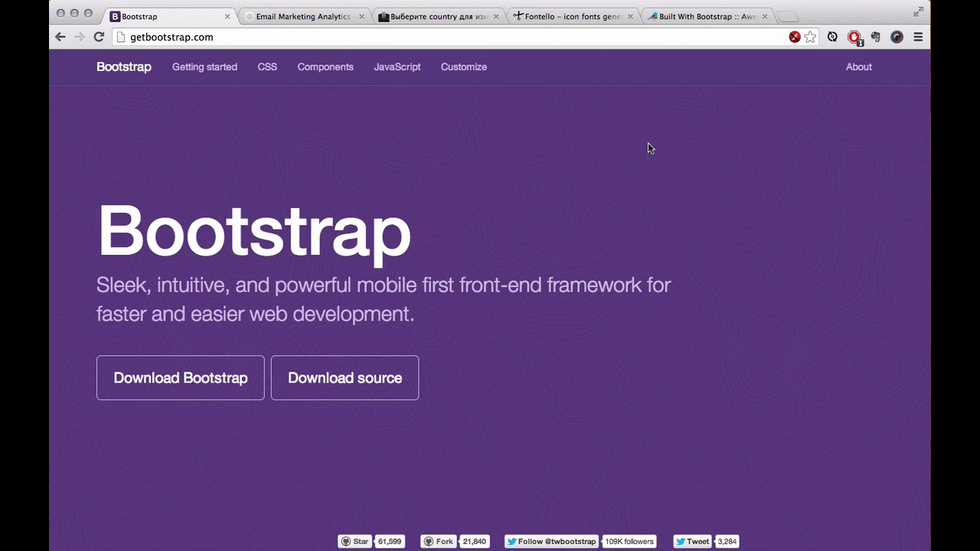The width and height of the screenshot is (980, 551).
Task: Click the 21,840 fork count
Action: point(475,541)
